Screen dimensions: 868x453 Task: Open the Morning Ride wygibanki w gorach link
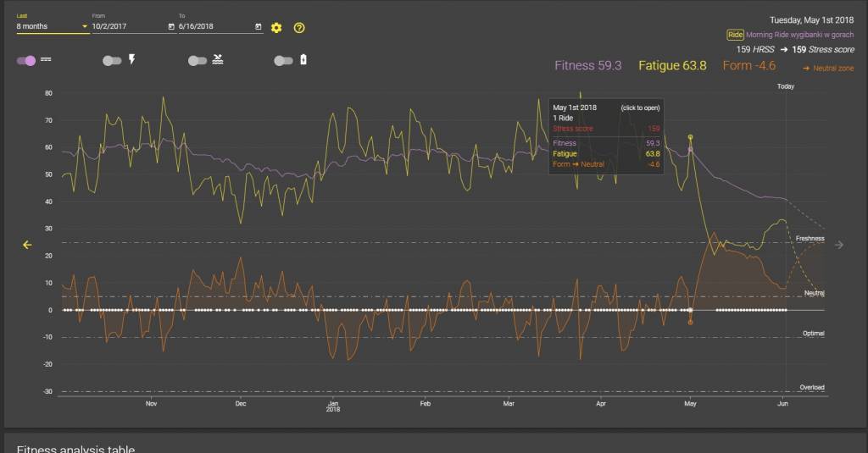tap(799, 35)
